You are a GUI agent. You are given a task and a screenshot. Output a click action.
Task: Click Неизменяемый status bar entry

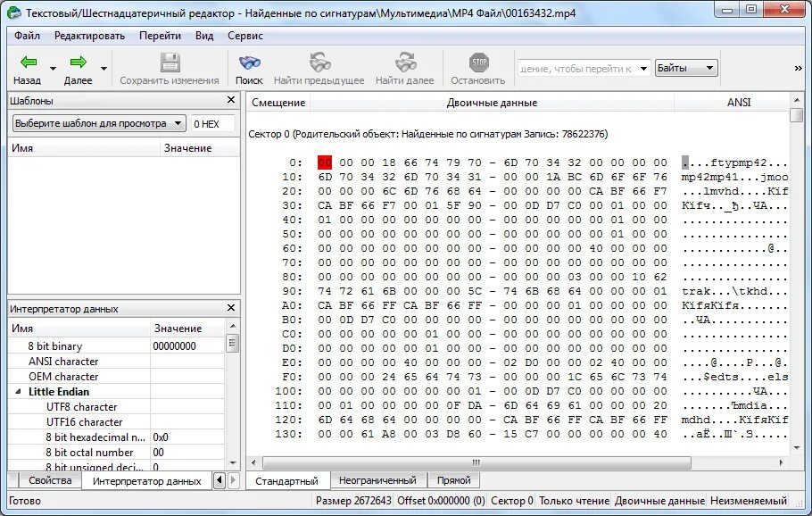pos(749,501)
